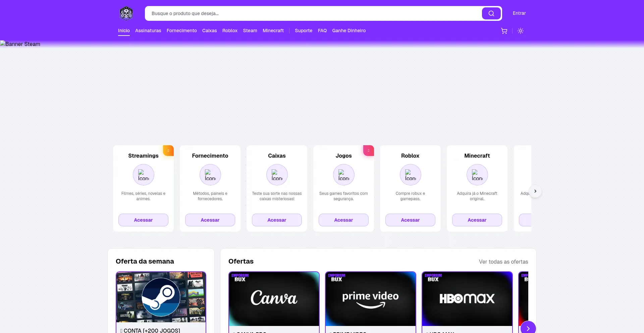Toggle the light/dark theme sun icon
Image resolution: width=644 pixels, height=333 pixels.
(x=520, y=31)
